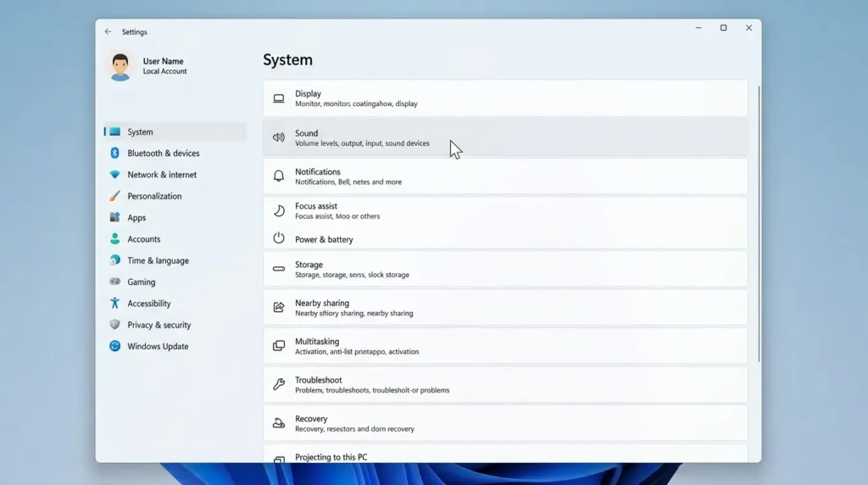Screen dimensions: 868x485
Task: Maximize the Settings window
Action: pyautogui.click(x=723, y=28)
